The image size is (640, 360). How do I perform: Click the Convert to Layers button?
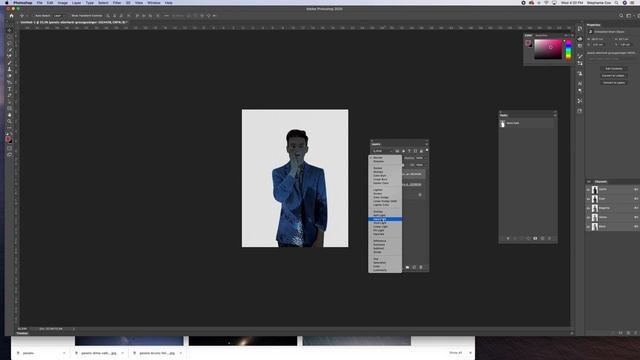point(614,82)
